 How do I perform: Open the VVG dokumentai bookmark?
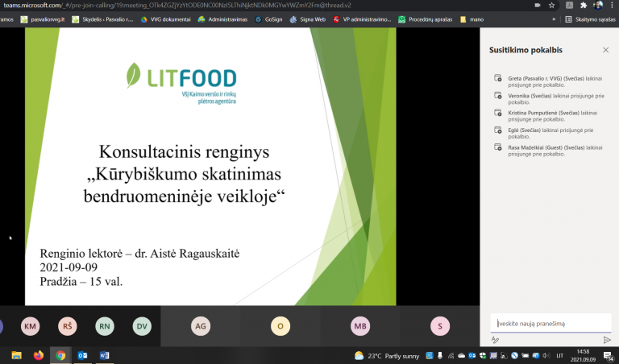165,19
